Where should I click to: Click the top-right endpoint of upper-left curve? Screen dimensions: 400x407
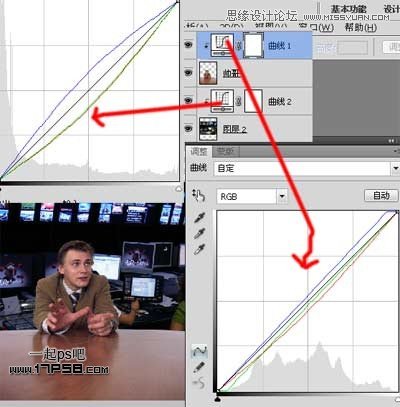178,2
